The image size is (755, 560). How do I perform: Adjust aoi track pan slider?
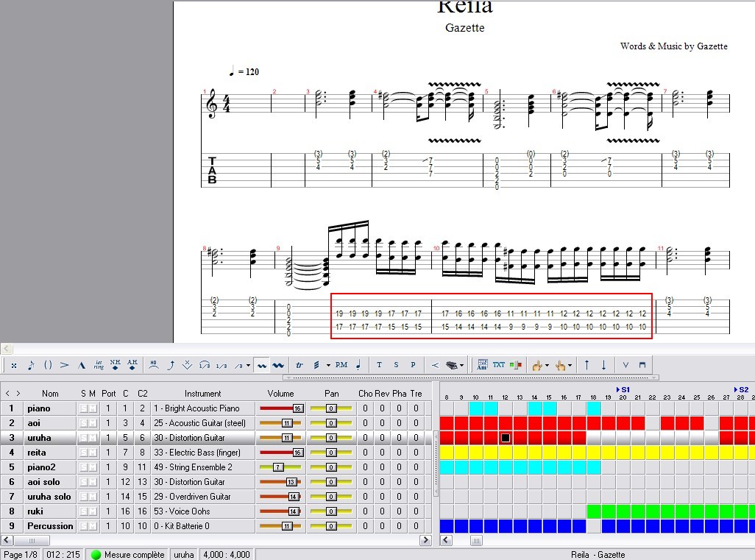[x=331, y=423]
